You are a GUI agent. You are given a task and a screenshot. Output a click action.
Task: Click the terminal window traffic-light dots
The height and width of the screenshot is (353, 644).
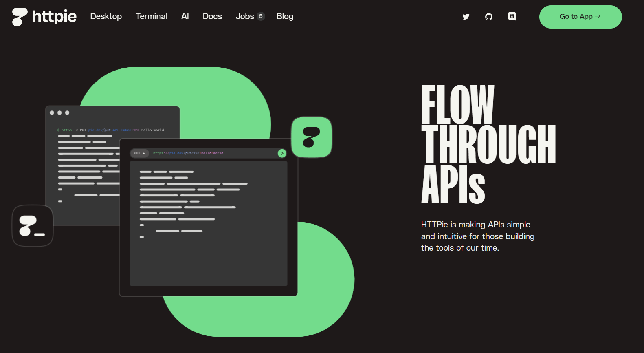point(59,113)
